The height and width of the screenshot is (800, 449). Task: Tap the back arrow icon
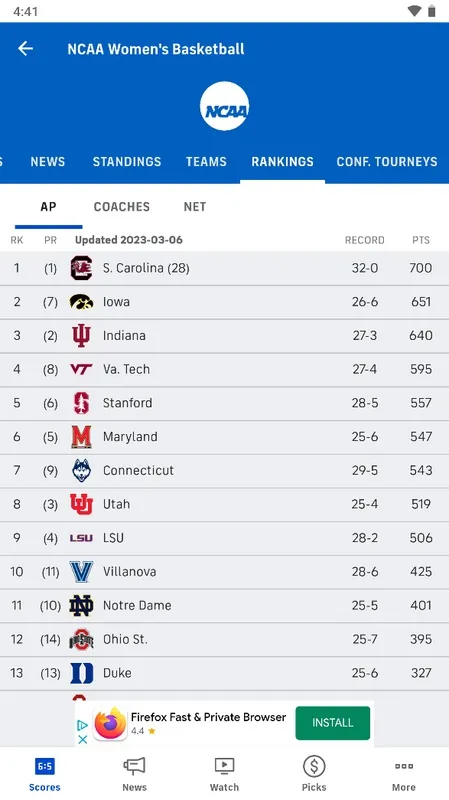point(25,48)
